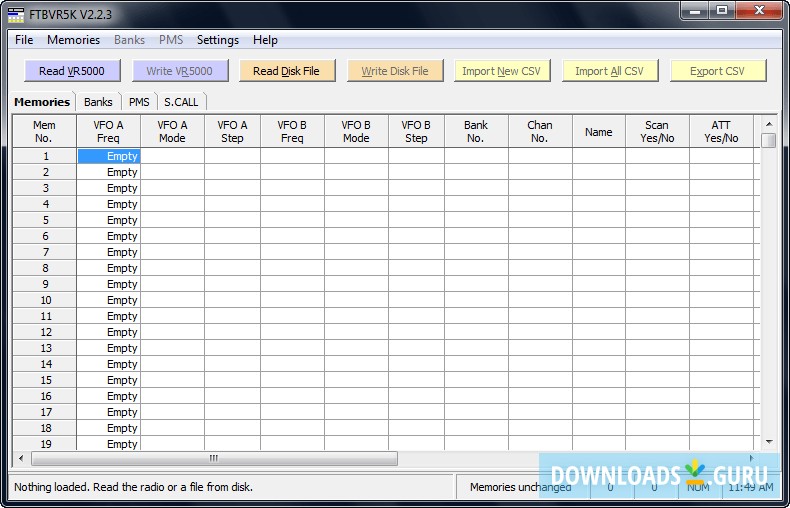Open the Help menu
The height and width of the screenshot is (508, 790).
(x=265, y=40)
